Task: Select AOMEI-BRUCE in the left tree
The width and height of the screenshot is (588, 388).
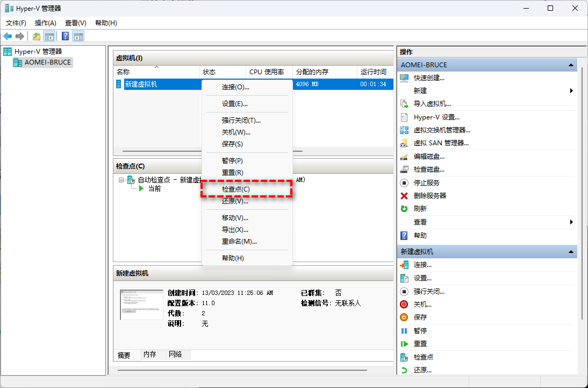Action: (47, 62)
